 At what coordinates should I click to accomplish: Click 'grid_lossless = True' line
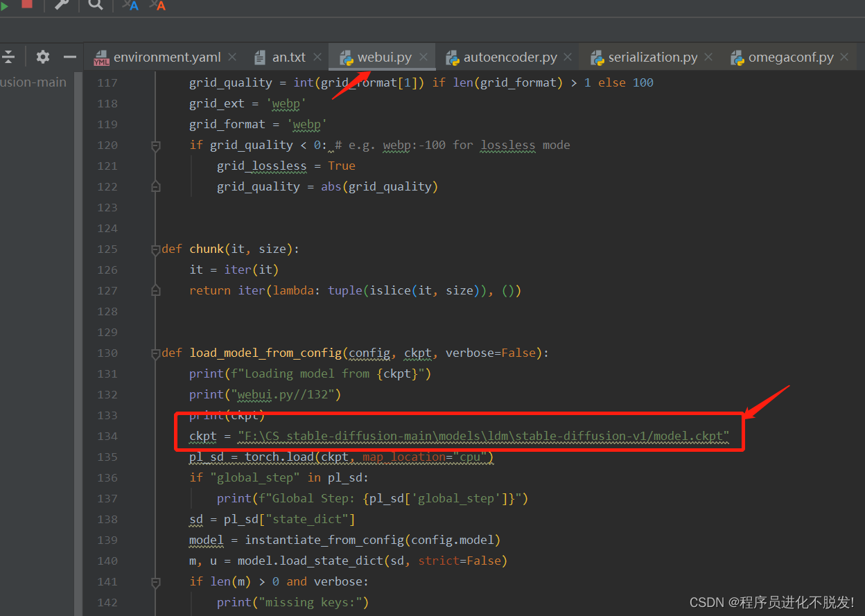pos(286,166)
